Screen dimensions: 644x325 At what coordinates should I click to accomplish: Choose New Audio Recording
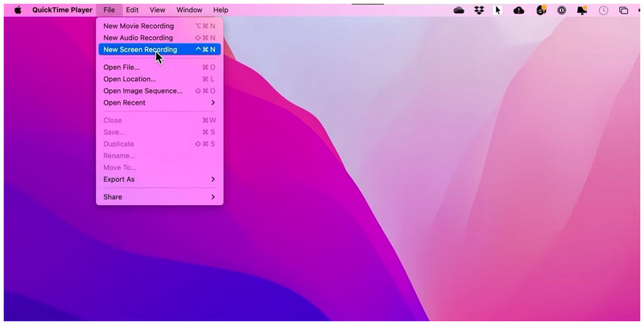pyautogui.click(x=159, y=38)
